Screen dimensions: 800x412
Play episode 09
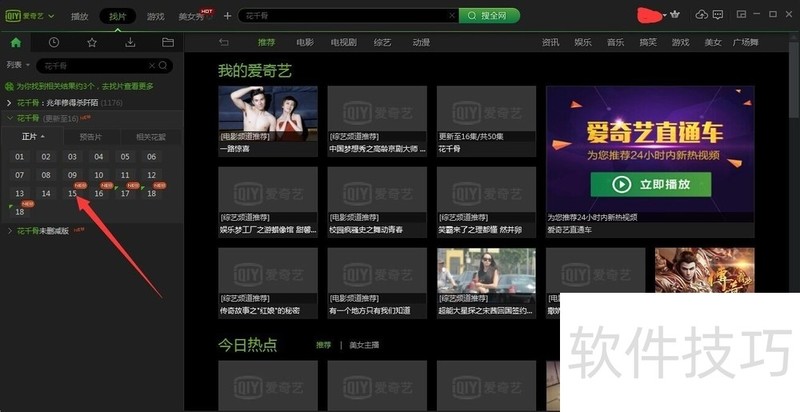point(72,175)
